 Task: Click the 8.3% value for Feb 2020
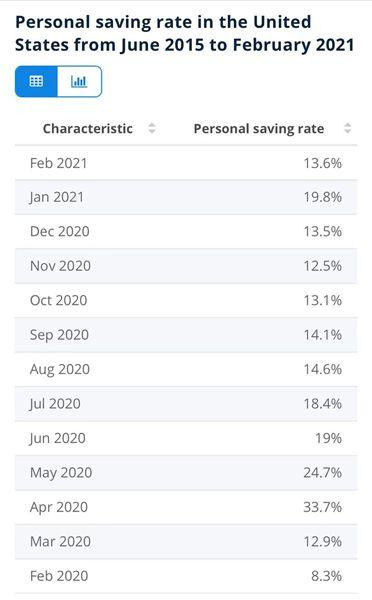326,576
